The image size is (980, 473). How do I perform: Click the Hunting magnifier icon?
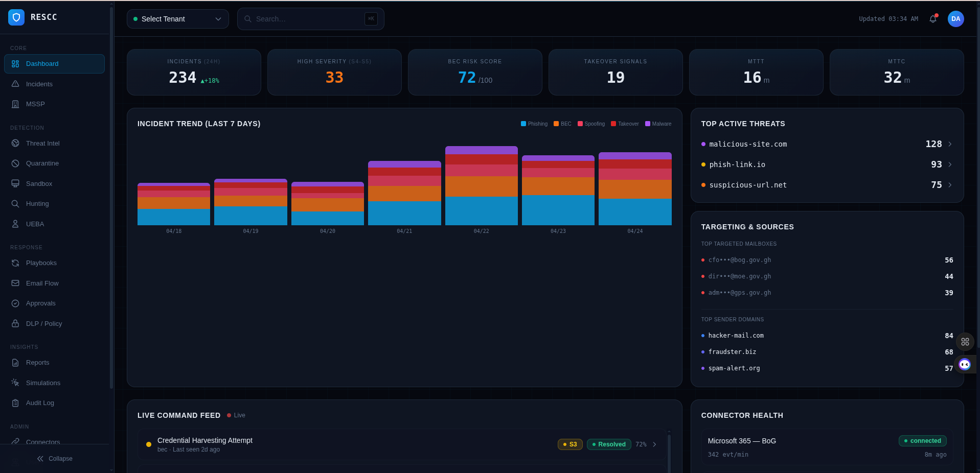click(x=15, y=203)
